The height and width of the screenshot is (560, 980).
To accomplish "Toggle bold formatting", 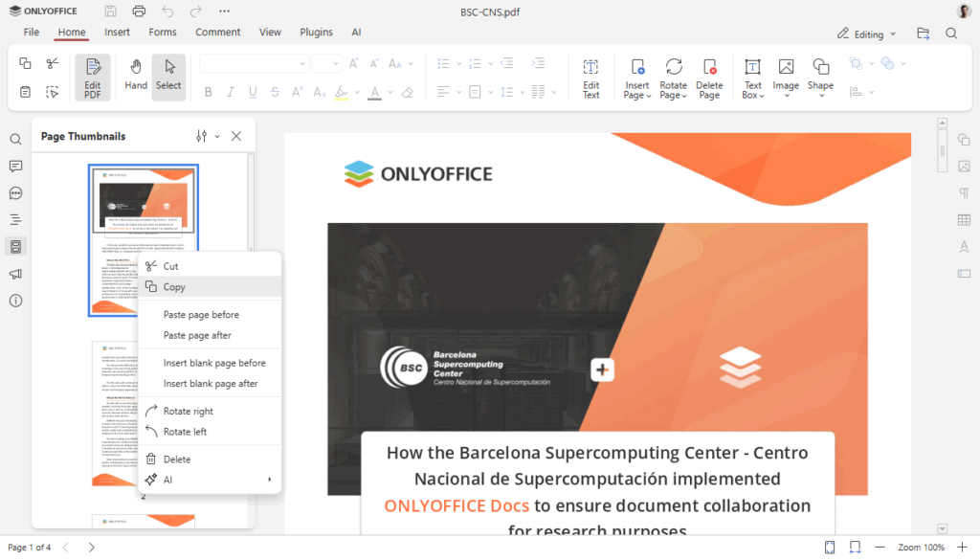I will click(x=208, y=92).
